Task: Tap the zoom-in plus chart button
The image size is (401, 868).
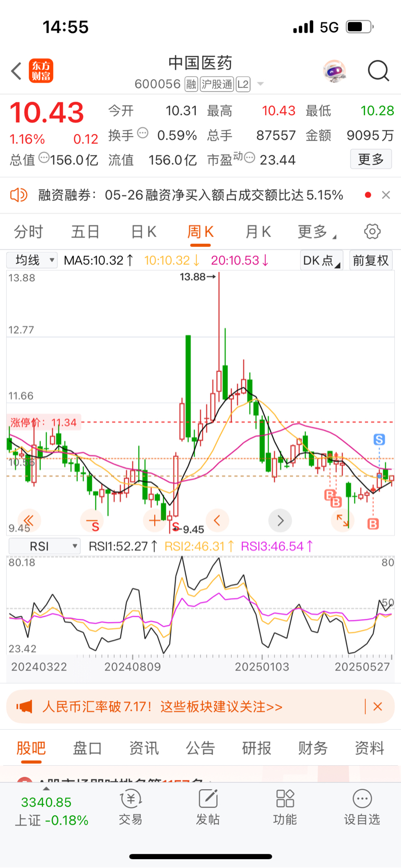Action: point(155,520)
